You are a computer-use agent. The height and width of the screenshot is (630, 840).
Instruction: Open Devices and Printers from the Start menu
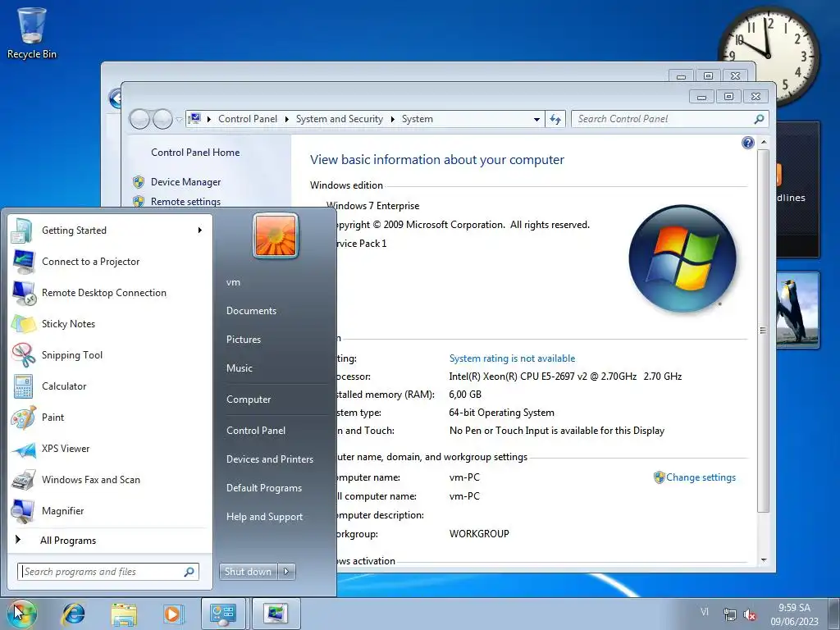pyautogui.click(x=269, y=459)
